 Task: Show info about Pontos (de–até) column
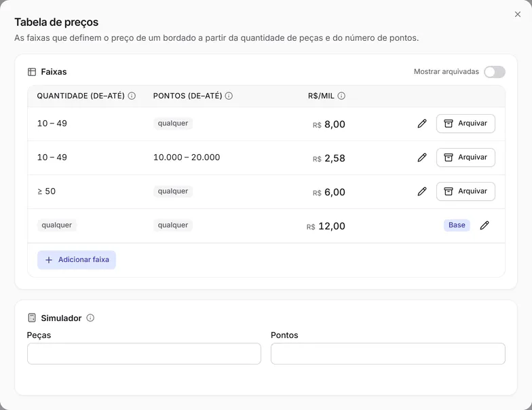[229, 96]
